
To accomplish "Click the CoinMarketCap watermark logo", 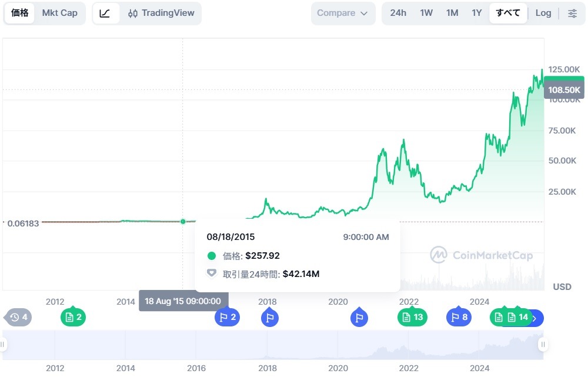I will point(484,255).
